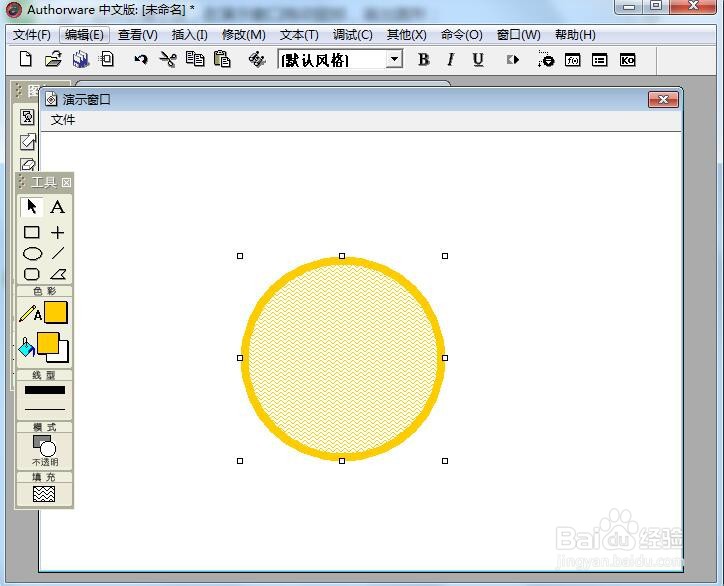Open the Variables window icon

click(x=600, y=60)
